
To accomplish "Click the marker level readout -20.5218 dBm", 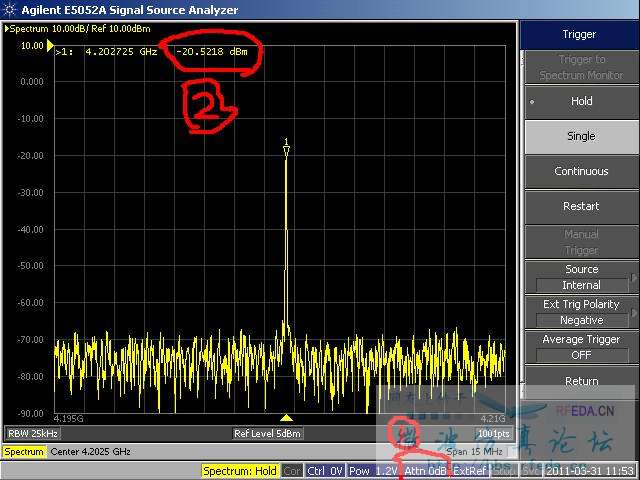I will click(212, 52).
